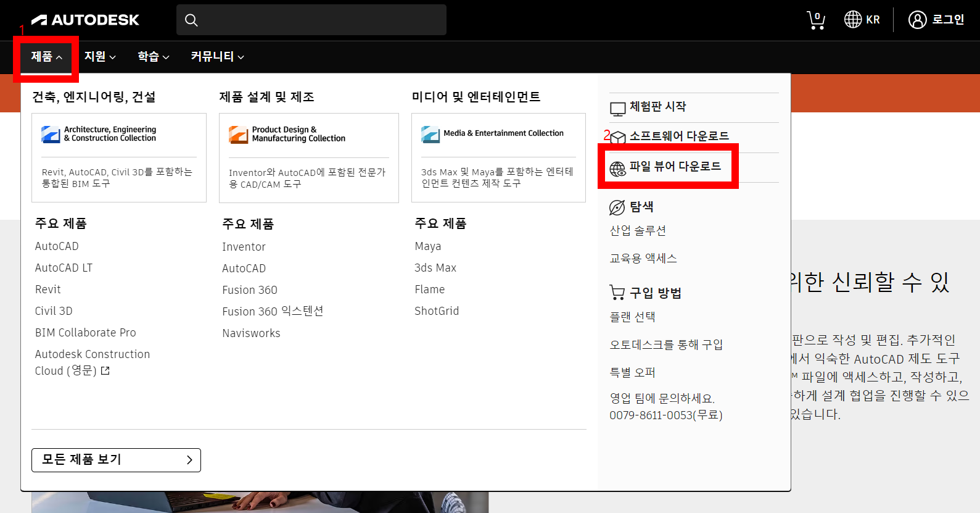Open 산업 솔루션 link

pyautogui.click(x=638, y=230)
